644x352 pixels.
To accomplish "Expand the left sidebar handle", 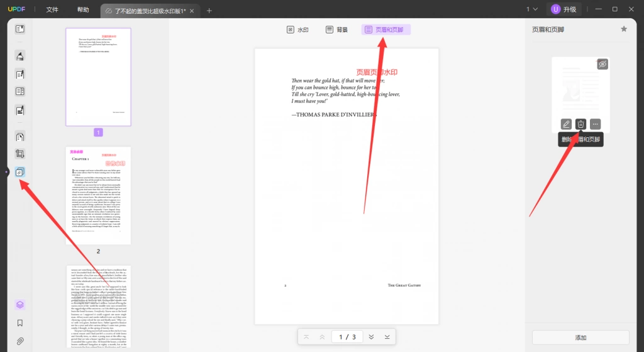I will (x=6, y=172).
